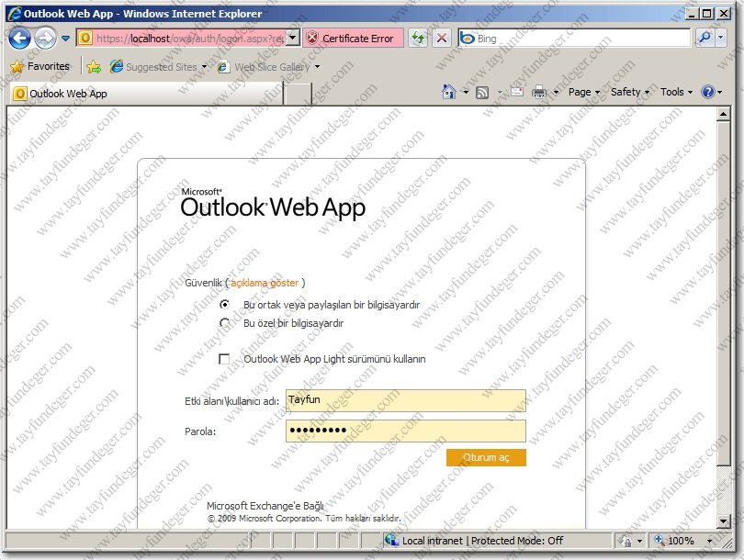Click the Favorites star icon
Viewport: 744px width, 560px height.
tap(17, 66)
